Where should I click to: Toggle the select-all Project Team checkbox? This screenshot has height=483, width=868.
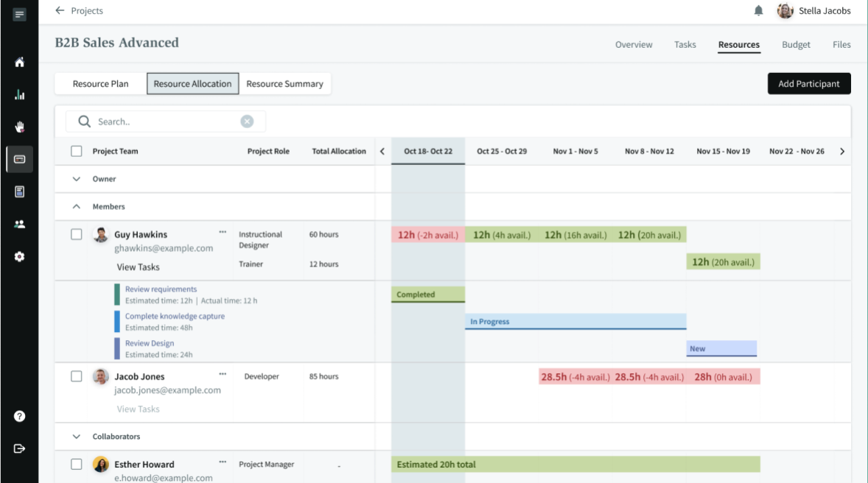77,151
